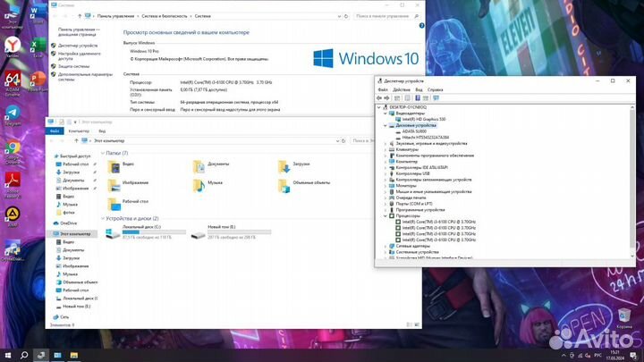This screenshot has width=644, height=362.
Task: Click Защита системы link
Action: tap(74, 66)
